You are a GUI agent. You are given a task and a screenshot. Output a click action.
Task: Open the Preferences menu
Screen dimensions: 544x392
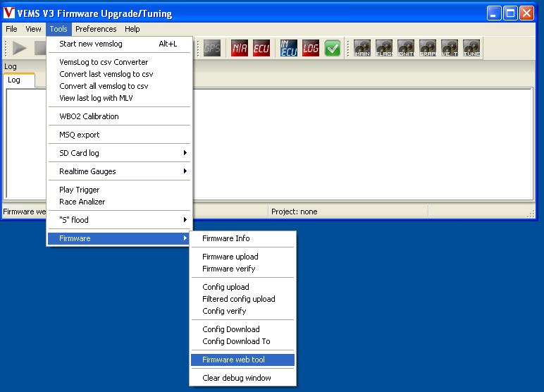96,29
